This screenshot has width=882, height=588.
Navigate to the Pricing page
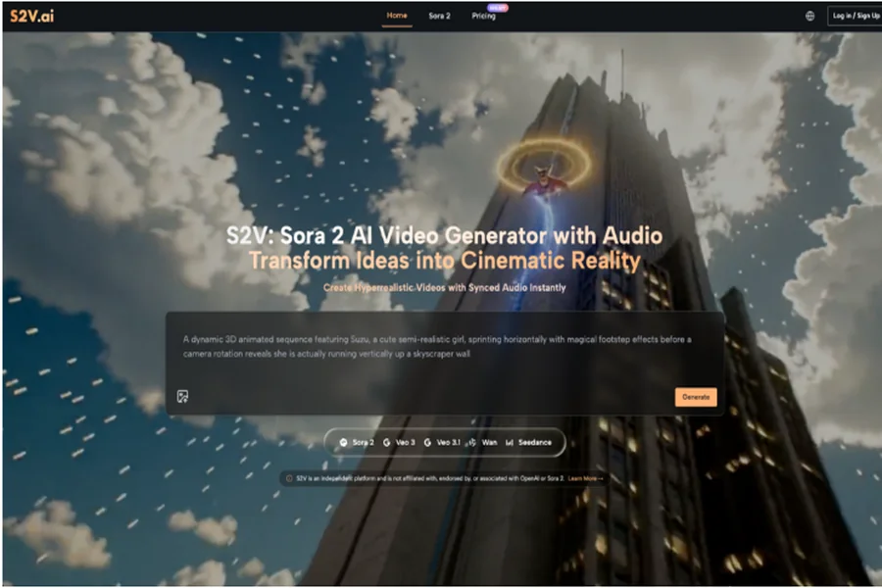[x=483, y=18]
